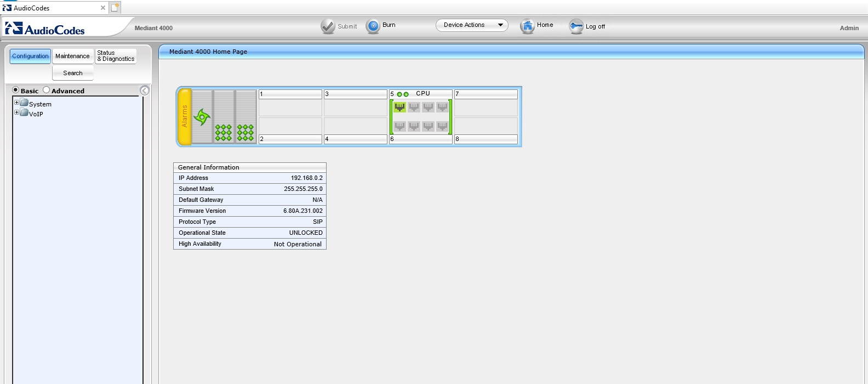Screen dimensions: 868x384
Task: Click the Home house icon
Action: [x=527, y=26]
